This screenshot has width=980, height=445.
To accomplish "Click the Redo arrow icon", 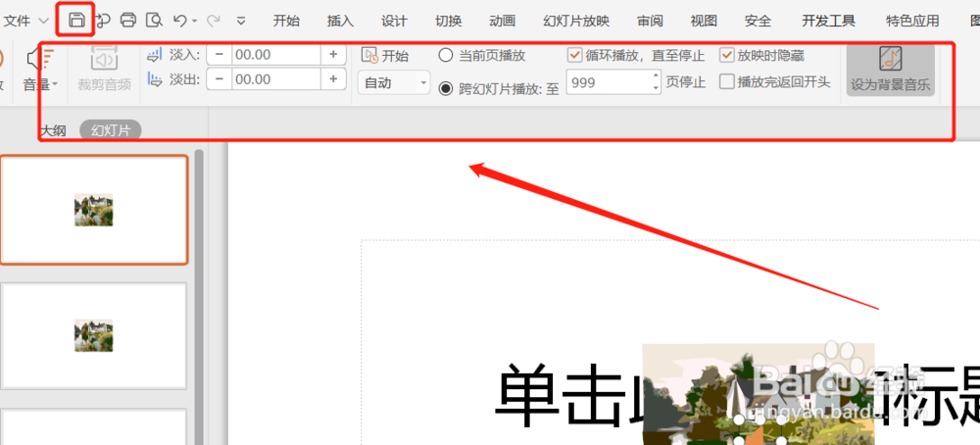I will click(214, 21).
